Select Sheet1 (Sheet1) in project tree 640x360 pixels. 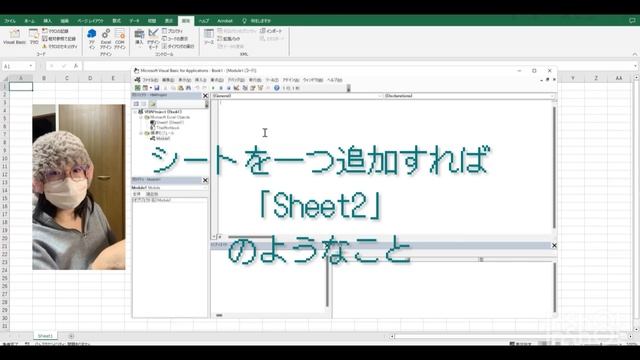coord(167,122)
